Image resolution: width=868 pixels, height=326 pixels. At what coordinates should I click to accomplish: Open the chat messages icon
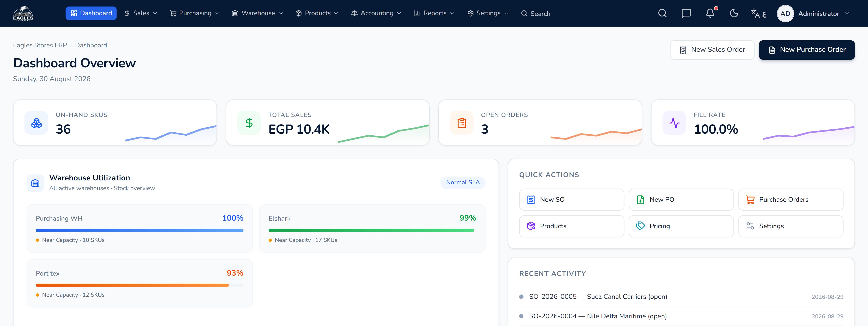pyautogui.click(x=686, y=13)
